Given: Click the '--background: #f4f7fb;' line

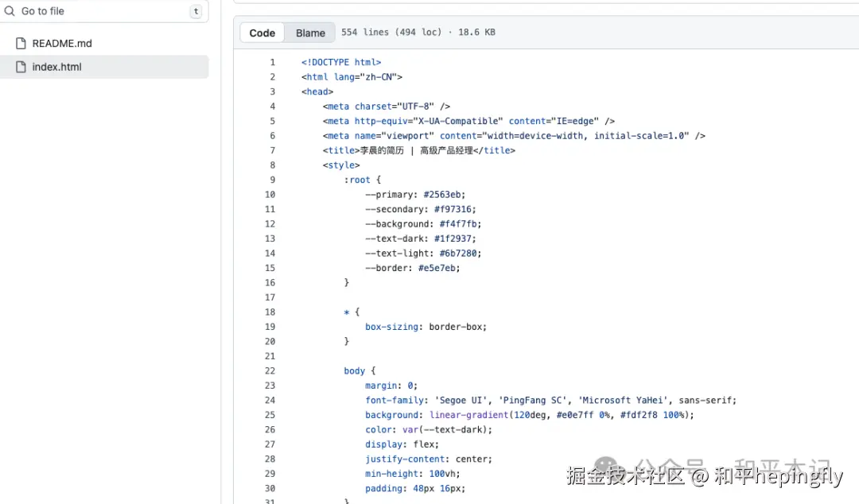Looking at the screenshot, I should pyautogui.click(x=423, y=224).
